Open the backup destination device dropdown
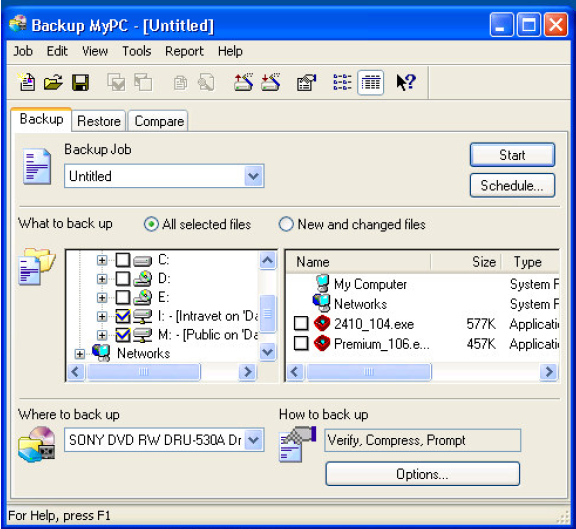 [254, 439]
